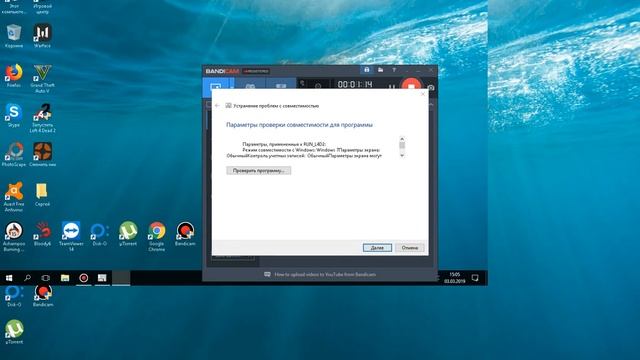The height and width of the screenshot is (360, 640).
Task: Switch to Bandicam via its taskbar button
Action: [84, 278]
